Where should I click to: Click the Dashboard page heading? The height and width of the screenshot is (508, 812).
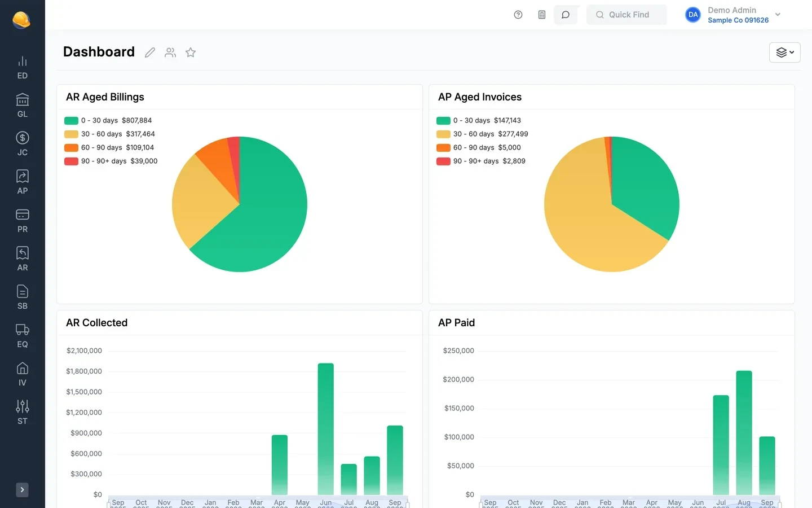point(99,52)
